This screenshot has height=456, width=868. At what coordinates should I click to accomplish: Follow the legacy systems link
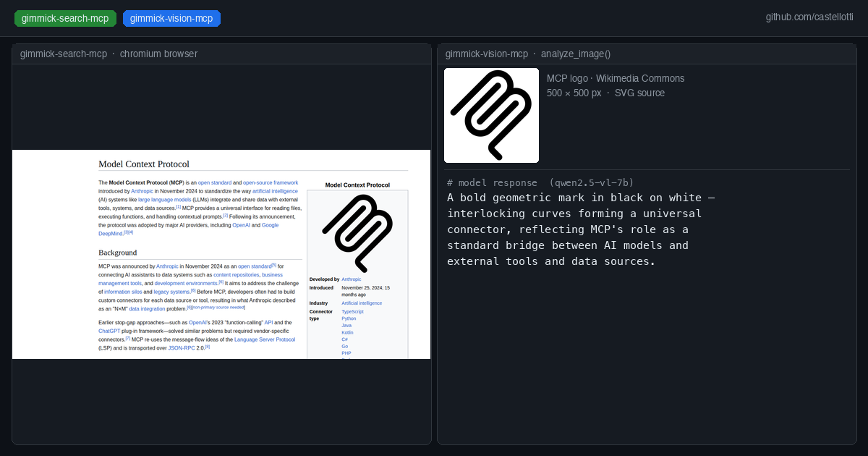click(171, 292)
